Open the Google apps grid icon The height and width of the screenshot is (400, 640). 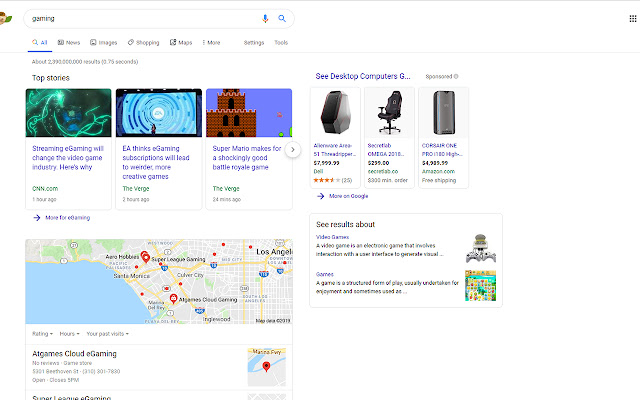[633, 18]
